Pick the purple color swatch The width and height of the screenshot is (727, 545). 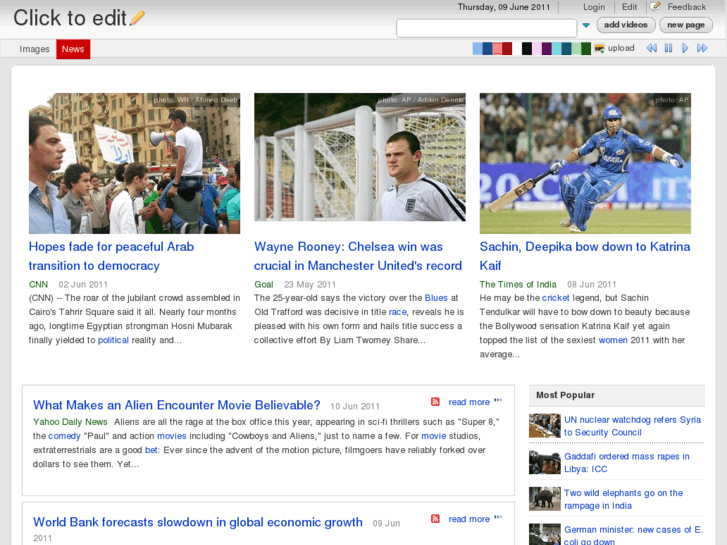(547, 49)
